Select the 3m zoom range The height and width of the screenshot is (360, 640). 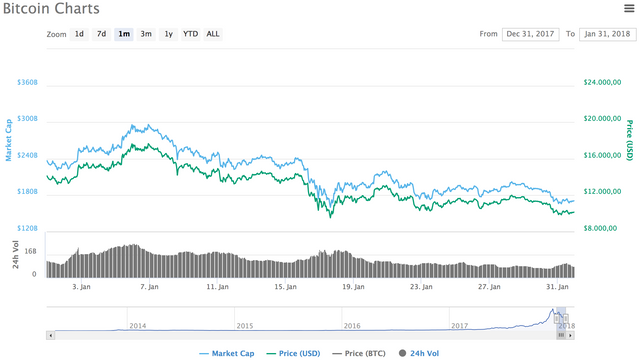pos(146,34)
